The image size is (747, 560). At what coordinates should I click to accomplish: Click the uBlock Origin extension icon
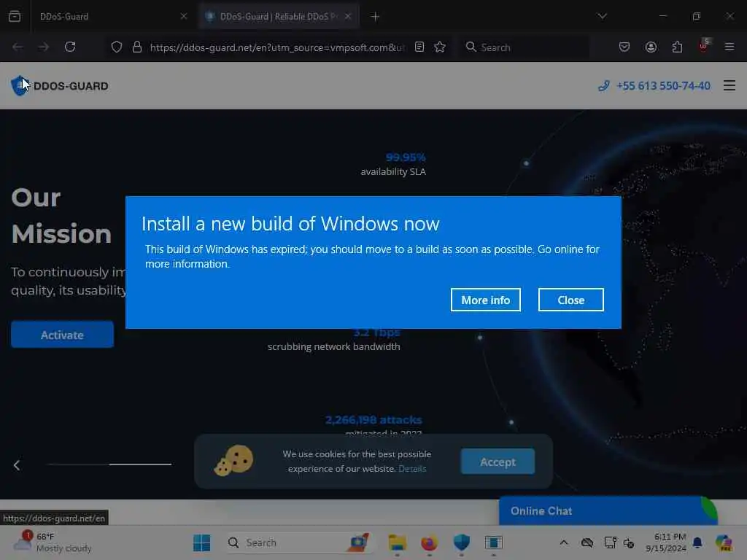tap(704, 46)
